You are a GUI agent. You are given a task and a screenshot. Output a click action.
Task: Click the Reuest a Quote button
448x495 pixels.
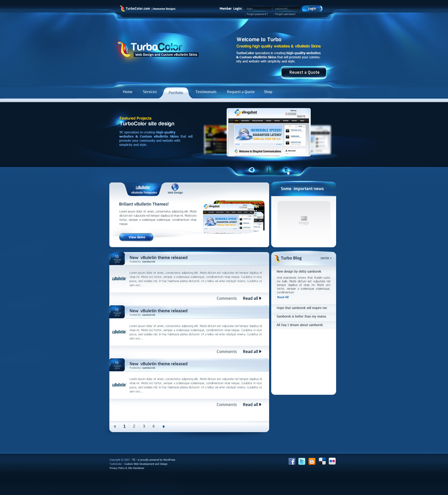point(304,72)
